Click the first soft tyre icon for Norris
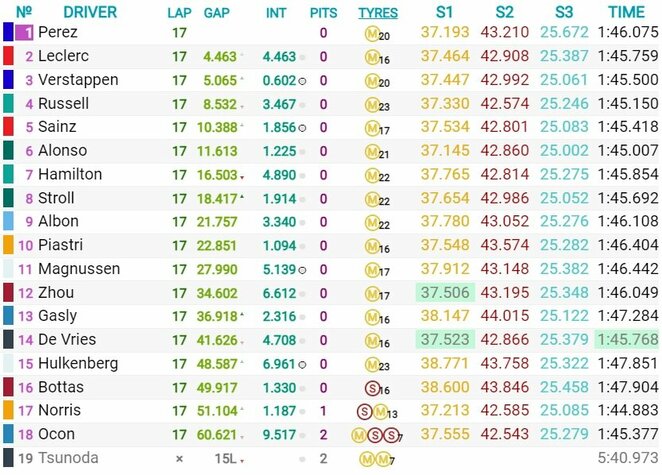Screen dimensions: 662x475 pyautogui.click(x=365, y=411)
